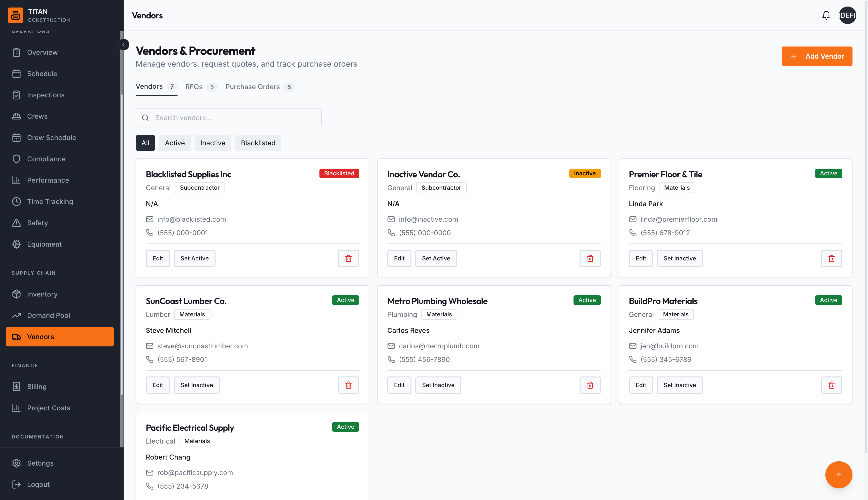Click phone number (555) 456-7890
The width and height of the screenshot is (868, 500).
pyautogui.click(x=424, y=359)
